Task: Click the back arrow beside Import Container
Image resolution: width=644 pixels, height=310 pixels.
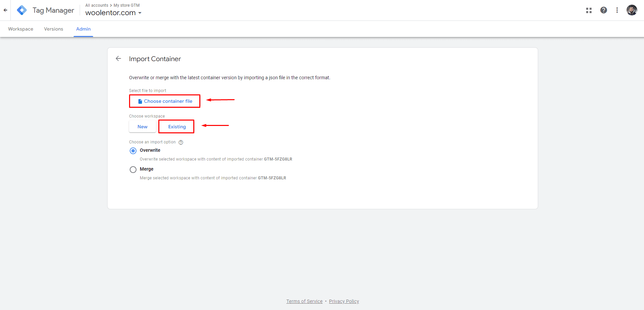Action: click(118, 58)
